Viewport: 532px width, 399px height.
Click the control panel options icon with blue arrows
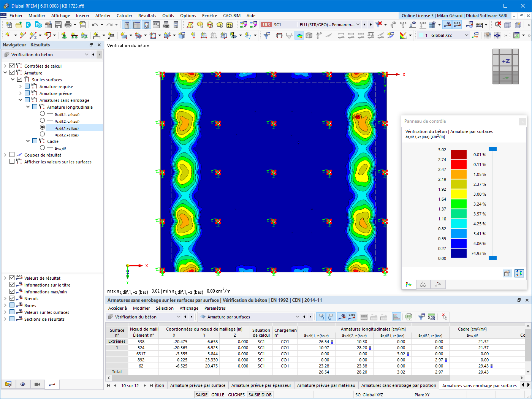point(519,273)
